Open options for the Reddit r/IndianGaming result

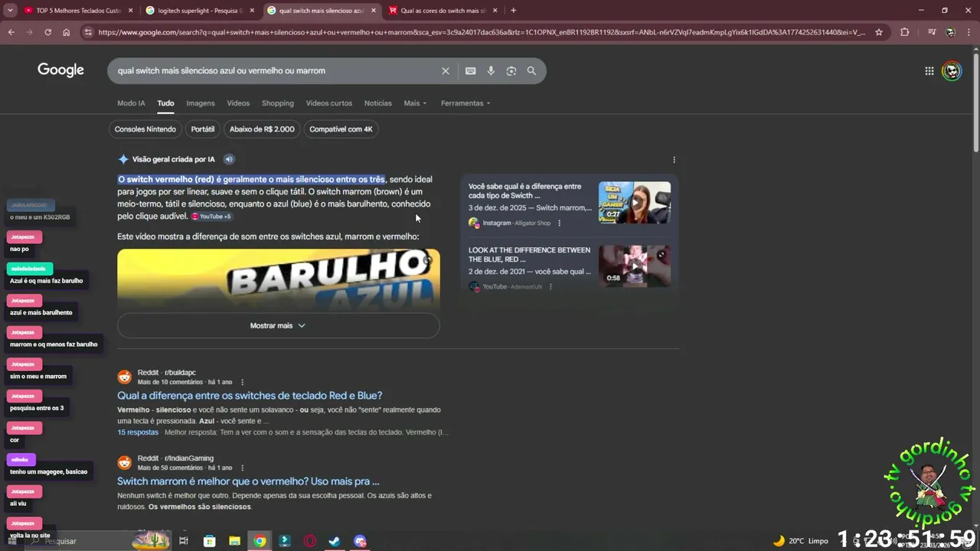[x=243, y=468]
